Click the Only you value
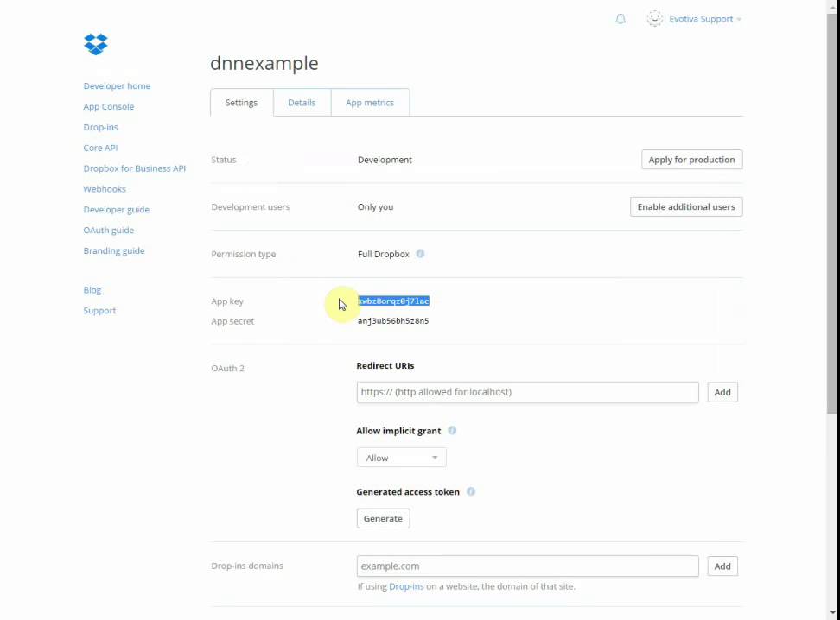 point(376,206)
